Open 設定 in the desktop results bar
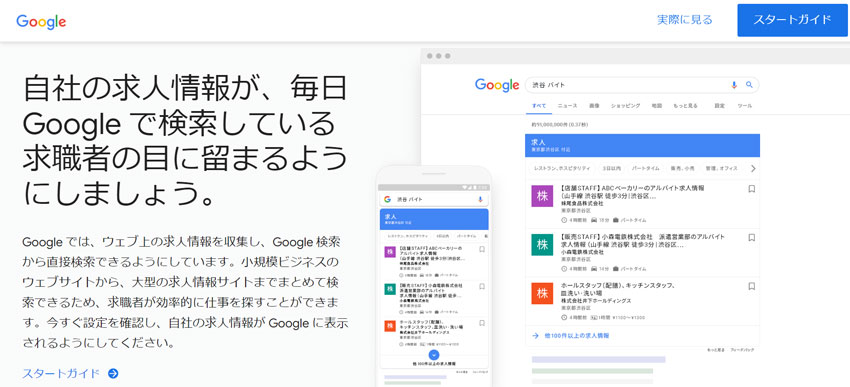The width and height of the screenshot is (850, 387). (719, 106)
